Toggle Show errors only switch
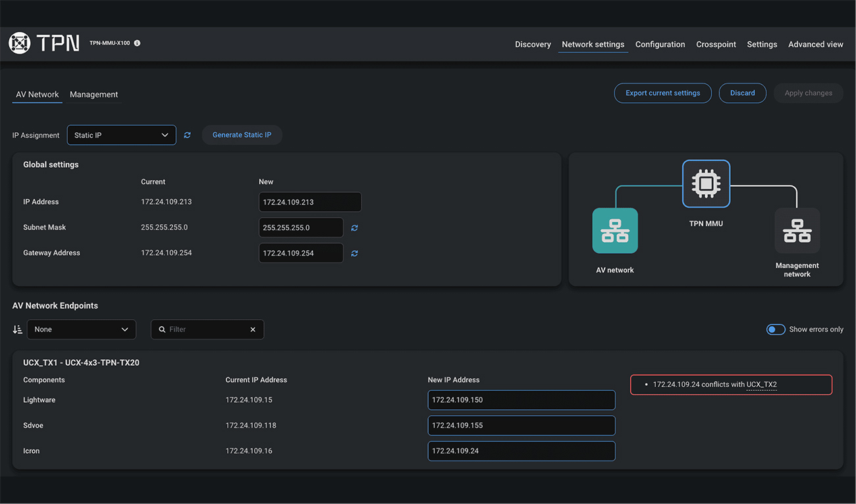 (775, 329)
